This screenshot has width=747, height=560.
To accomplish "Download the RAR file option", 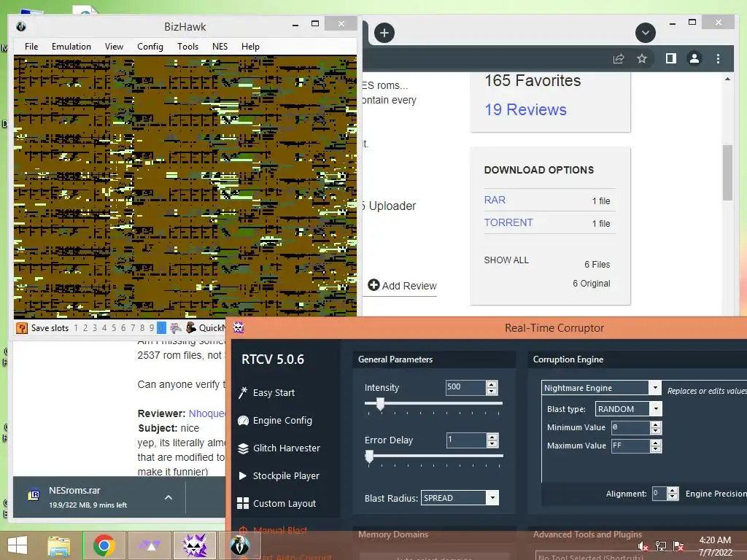I will tap(495, 200).
